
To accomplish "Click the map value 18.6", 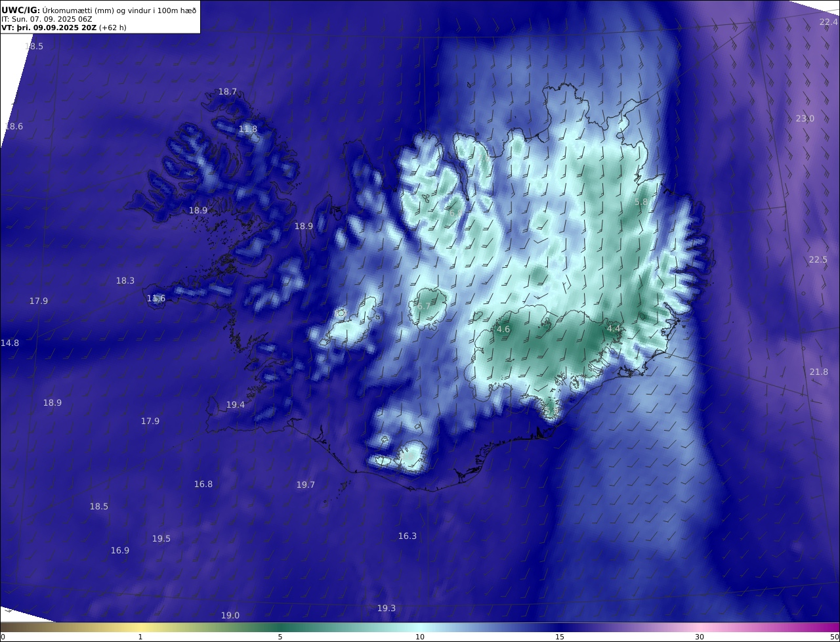I will tap(14, 127).
